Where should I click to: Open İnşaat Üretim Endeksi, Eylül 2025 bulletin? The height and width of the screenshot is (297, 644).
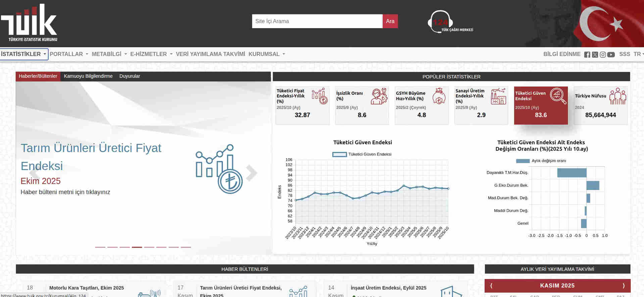tap(388, 288)
